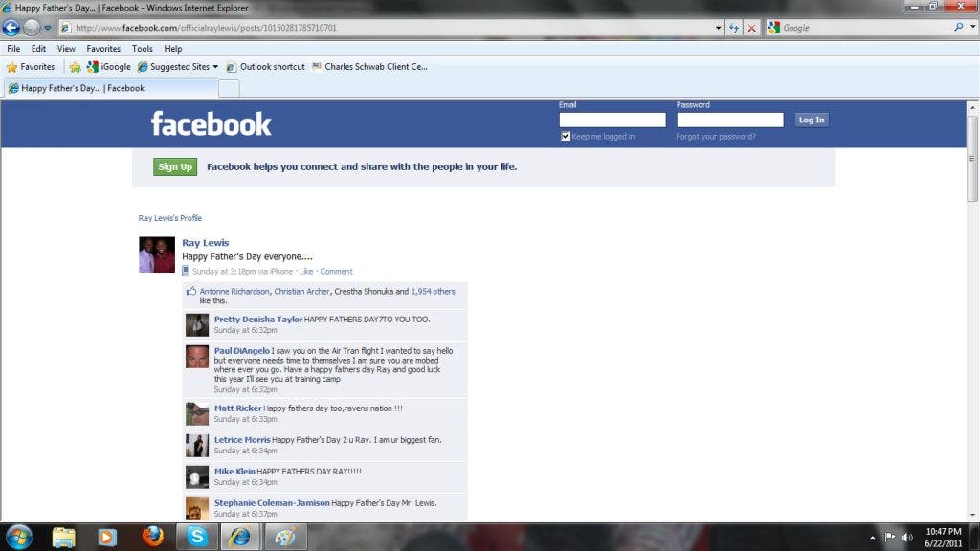This screenshot has height=551, width=980.
Task: Open the Windows Start orb
Action: (19, 538)
